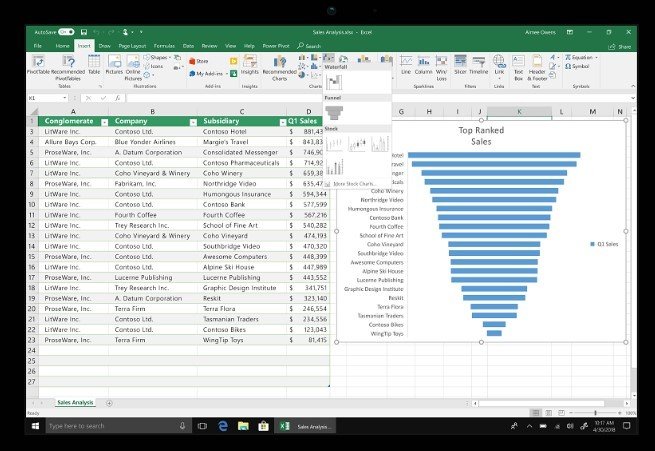
Task: Open the Formulas tab
Action: coord(164,46)
